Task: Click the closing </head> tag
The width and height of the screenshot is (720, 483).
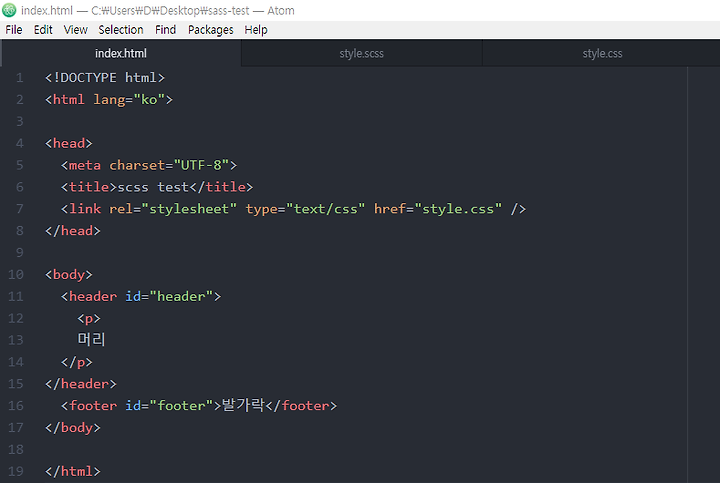Action: (73, 231)
